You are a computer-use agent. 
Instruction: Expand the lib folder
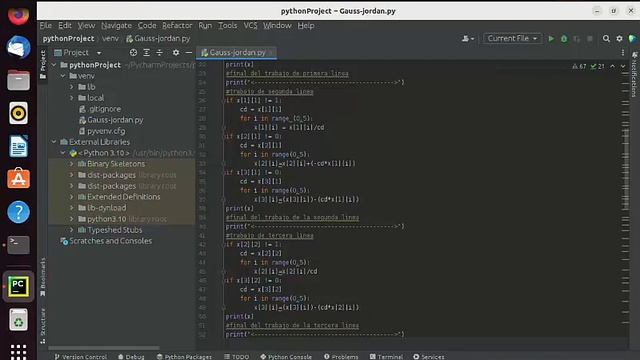72,87
